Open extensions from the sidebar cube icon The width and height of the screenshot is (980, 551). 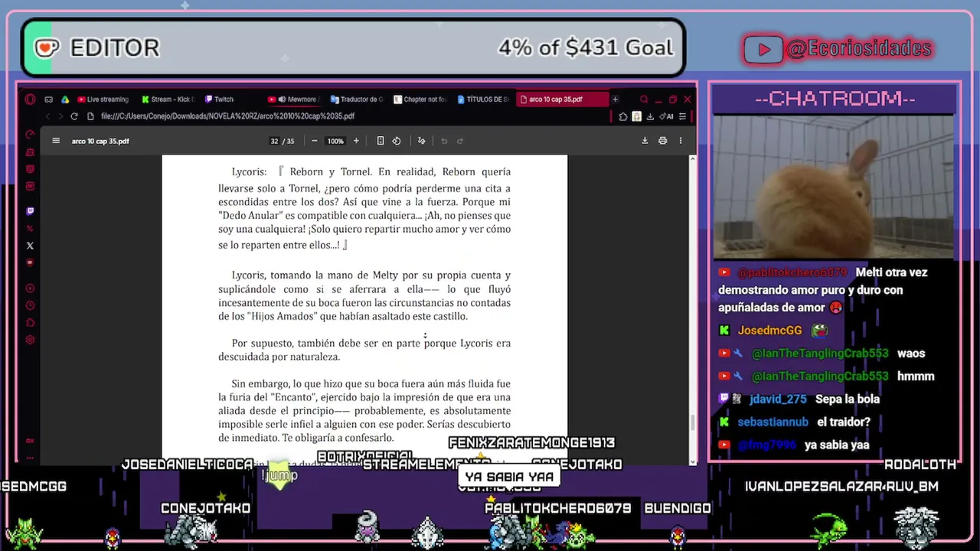click(30, 323)
